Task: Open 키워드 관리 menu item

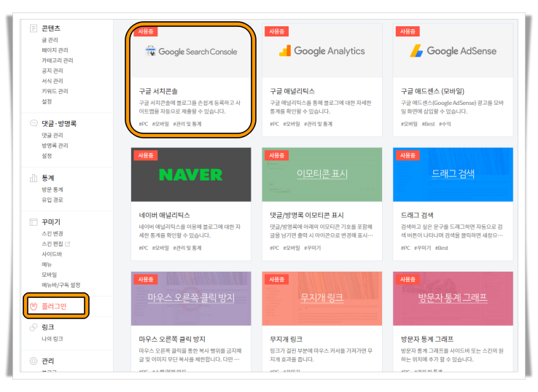Action: pos(55,92)
